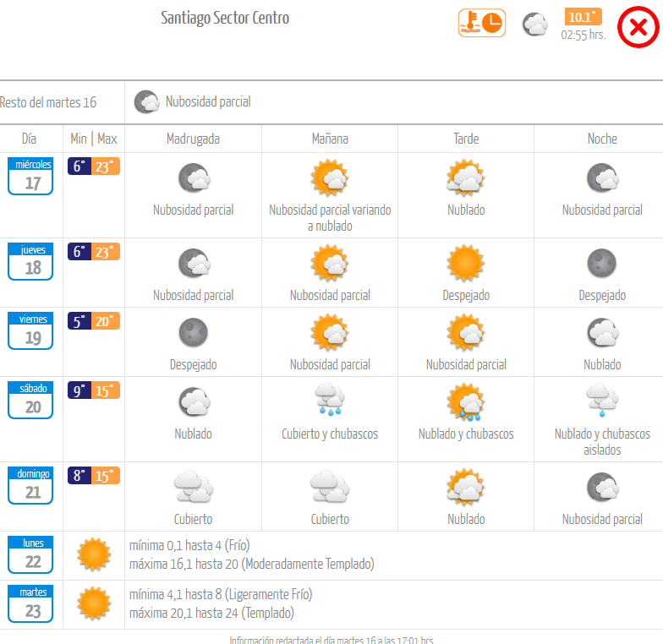The width and height of the screenshot is (663, 644).
Task: Select the jueves 18 calendar badge
Action: coord(30,261)
